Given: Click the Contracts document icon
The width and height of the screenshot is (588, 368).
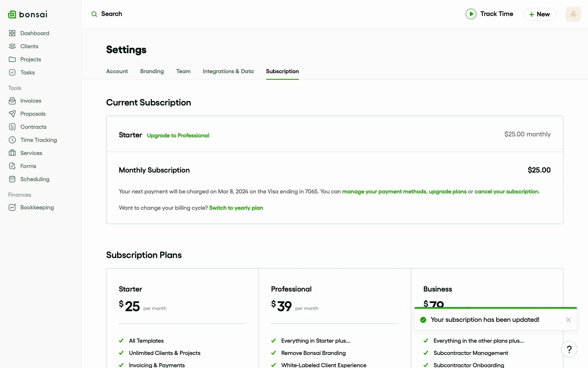Looking at the screenshot, I should [x=12, y=127].
